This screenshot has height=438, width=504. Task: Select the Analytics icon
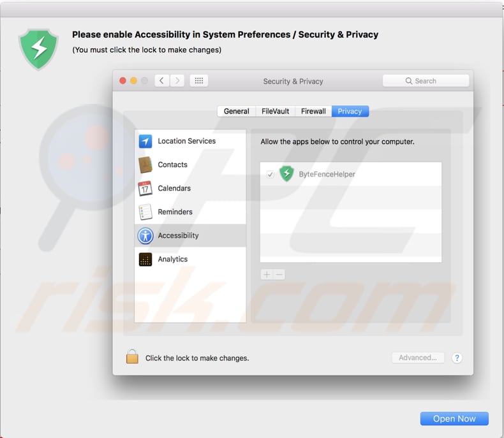(x=145, y=259)
